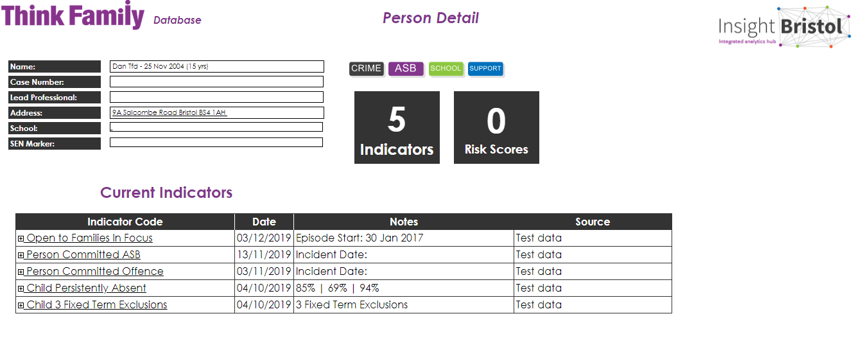Click the 5 Indicators tile

tap(397, 127)
